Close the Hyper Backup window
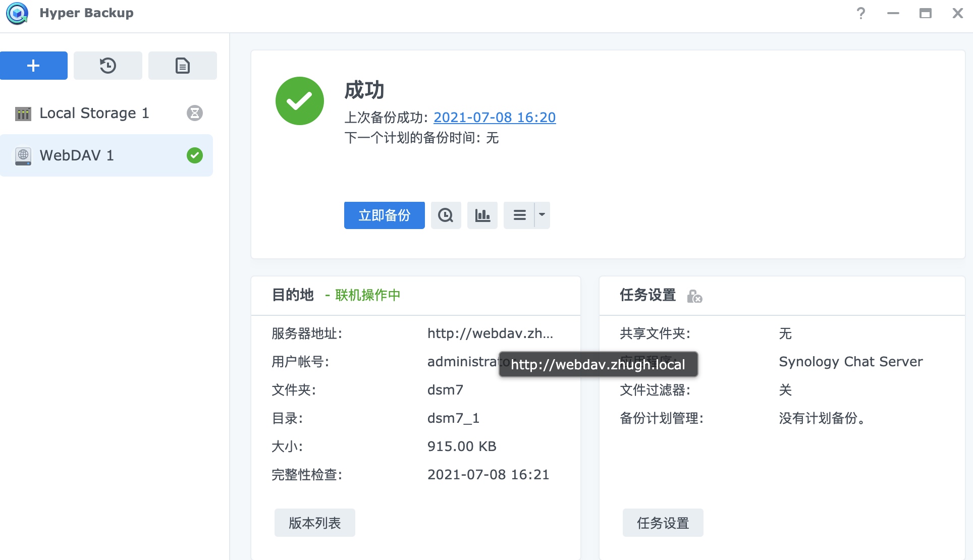This screenshot has width=973, height=560. point(958,13)
